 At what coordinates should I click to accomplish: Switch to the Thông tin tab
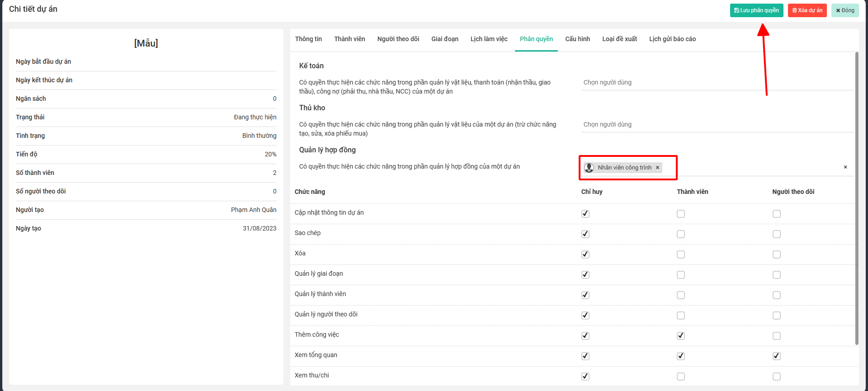(x=308, y=39)
